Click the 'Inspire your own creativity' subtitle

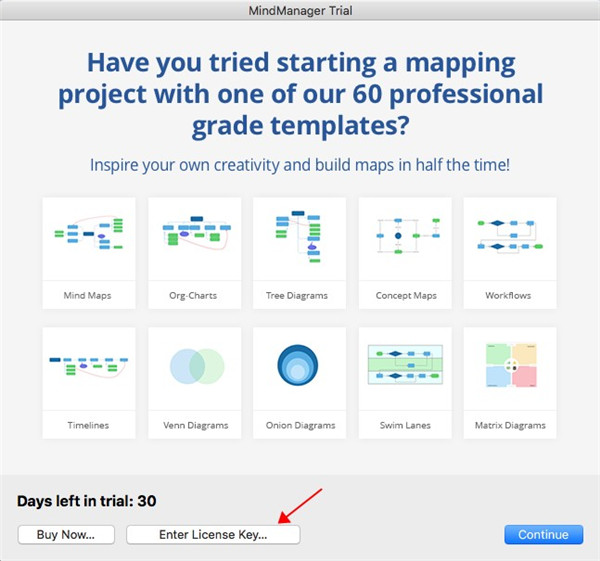[300, 165]
